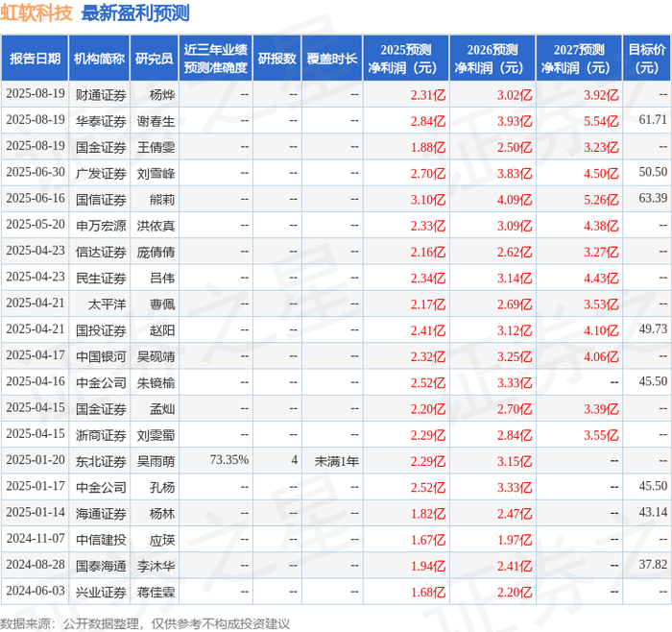Click accuracy value 73.35%

228,460
